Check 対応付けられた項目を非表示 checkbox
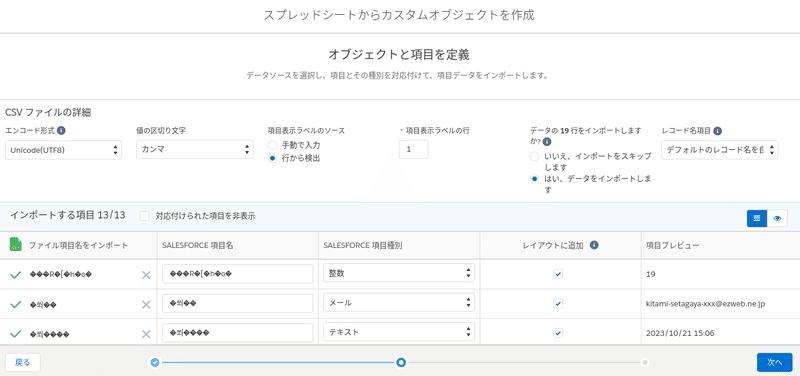Viewport: 800px width, 376px height. pos(144,216)
